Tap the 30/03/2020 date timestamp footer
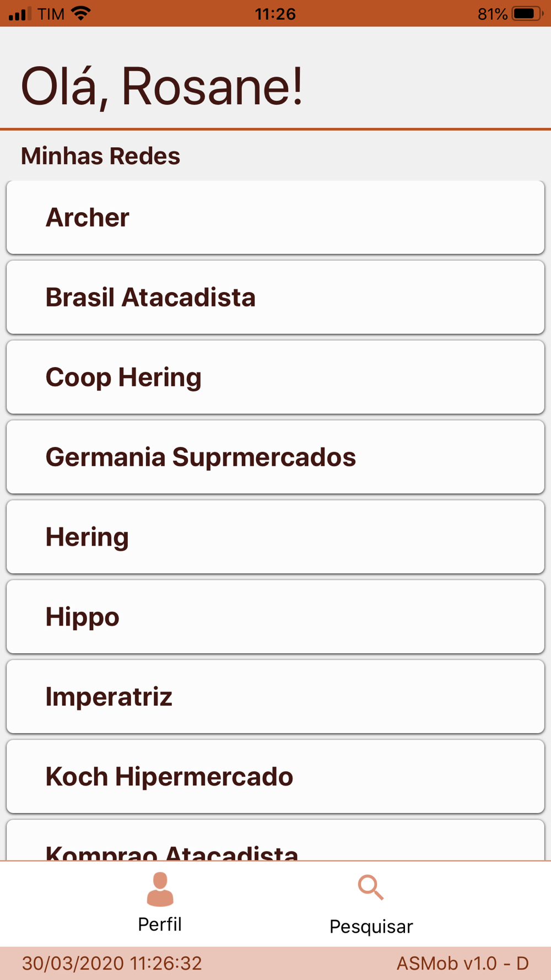The image size is (551, 980). click(112, 963)
